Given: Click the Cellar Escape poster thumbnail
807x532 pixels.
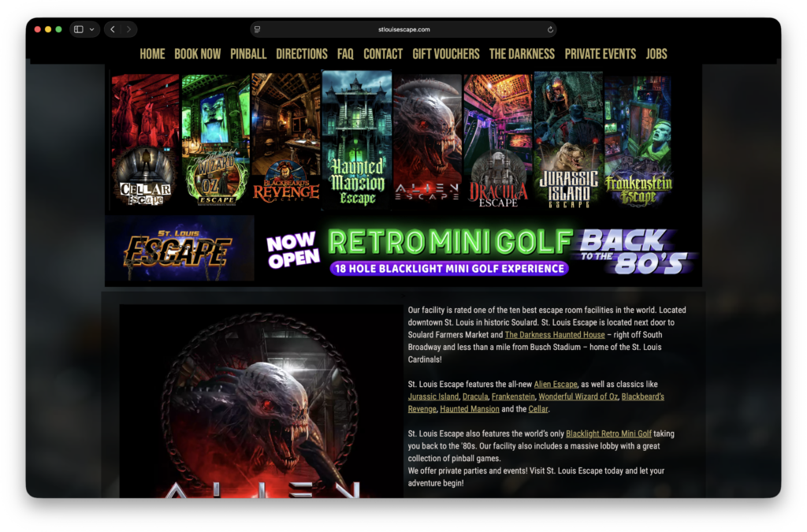Looking at the screenshot, I should coord(145,140).
